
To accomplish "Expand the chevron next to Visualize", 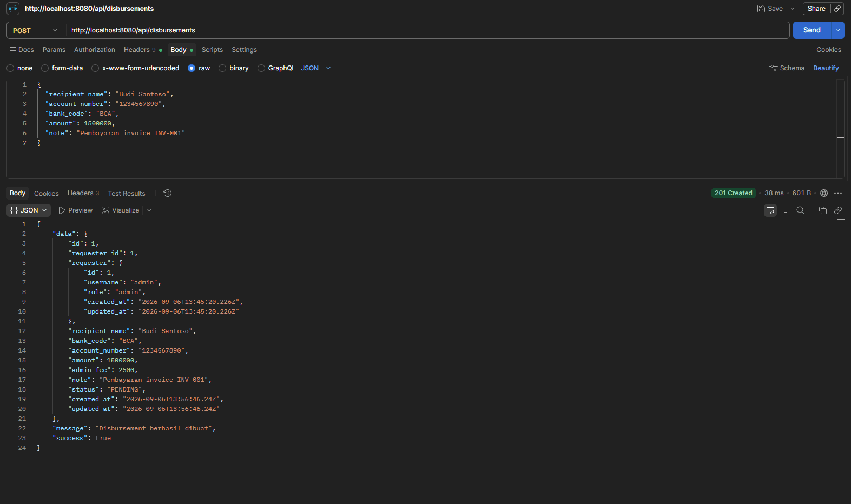I will (x=149, y=210).
